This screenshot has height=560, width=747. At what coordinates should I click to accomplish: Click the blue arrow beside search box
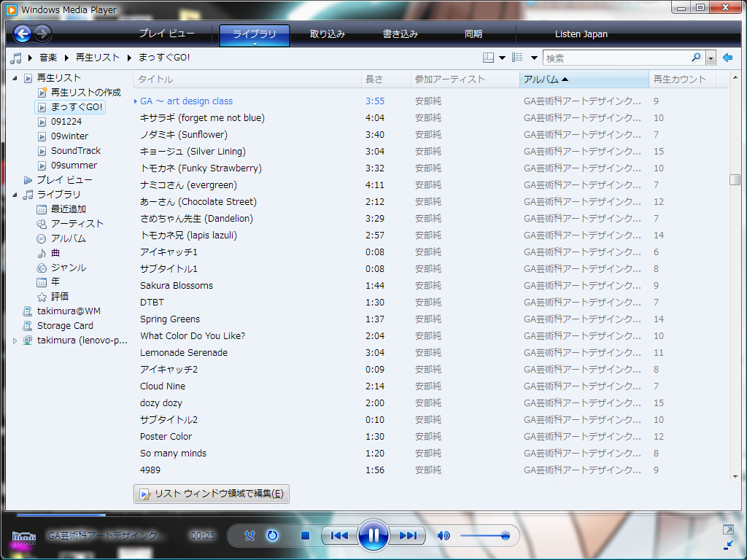727,58
